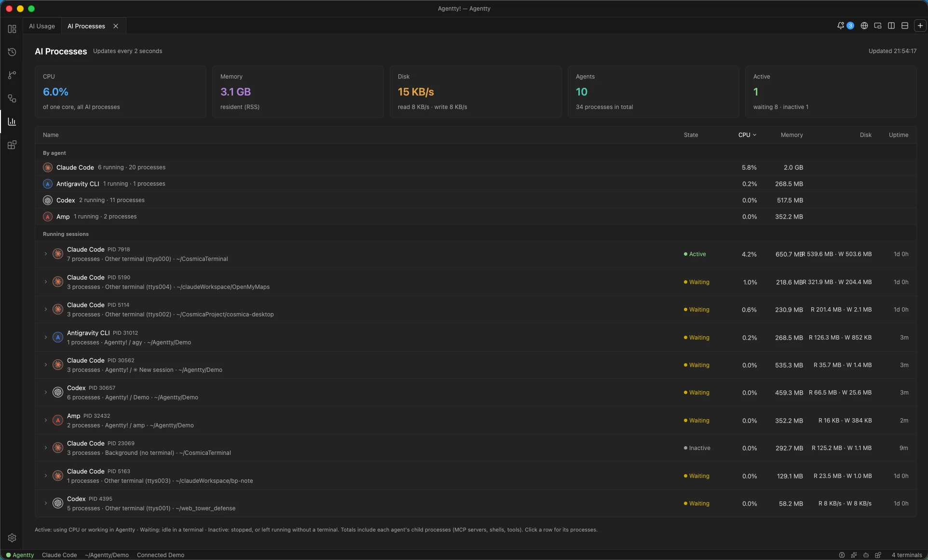Open Claude Code PID 5163 bp-note row
Viewport: 928px width, 560px height.
tap(476, 476)
